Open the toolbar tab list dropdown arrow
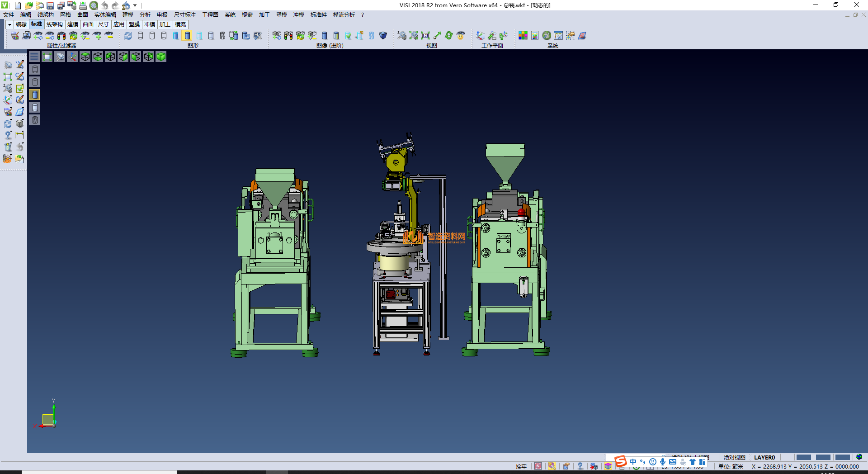Screen dimensions: 868x474 point(9,24)
